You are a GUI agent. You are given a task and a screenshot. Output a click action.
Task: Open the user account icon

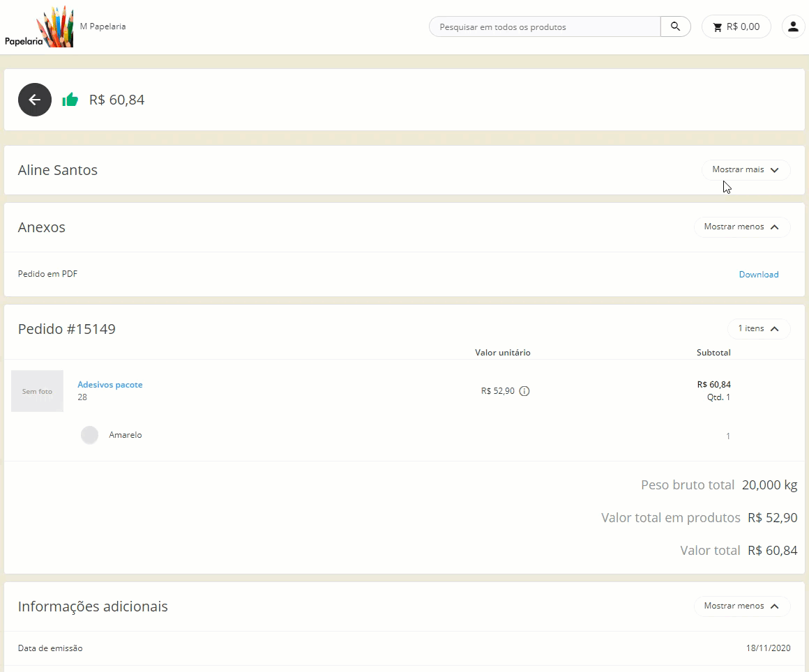(x=793, y=26)
